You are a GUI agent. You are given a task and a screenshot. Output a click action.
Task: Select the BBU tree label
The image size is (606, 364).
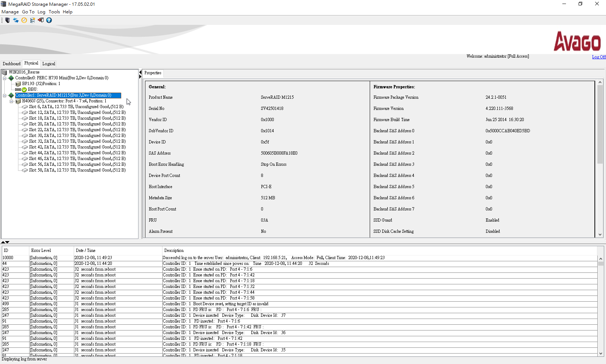[32, 89]
